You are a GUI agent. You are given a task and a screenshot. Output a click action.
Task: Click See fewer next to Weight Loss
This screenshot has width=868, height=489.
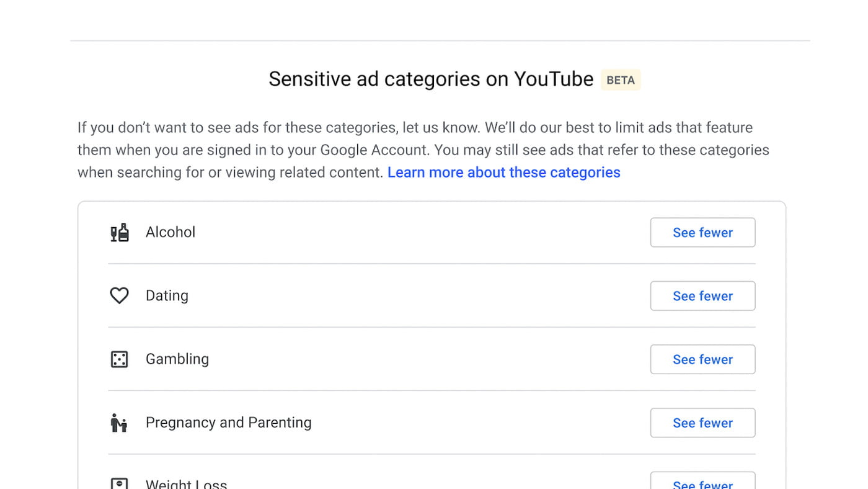(x=702, y=483)
